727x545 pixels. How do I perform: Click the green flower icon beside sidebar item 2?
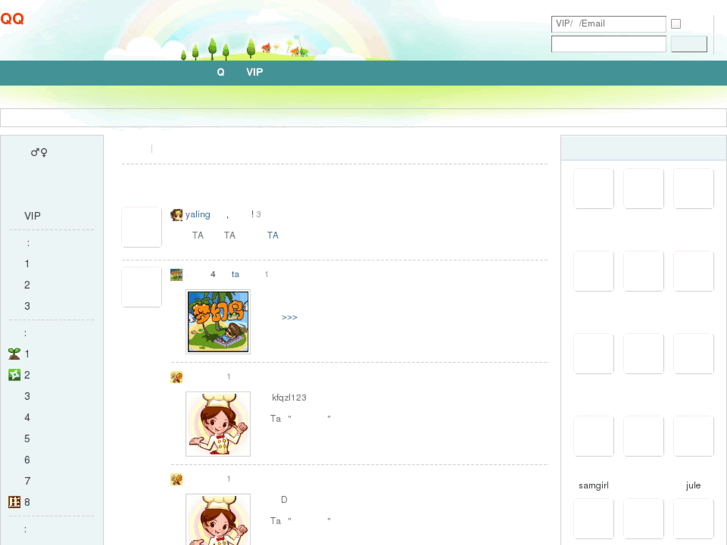pyautogui.click(x=14, y=375)
